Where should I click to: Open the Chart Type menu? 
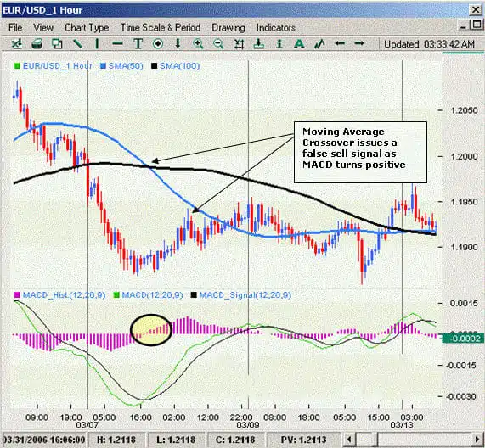pyautogui.click(x=87, y=27)
